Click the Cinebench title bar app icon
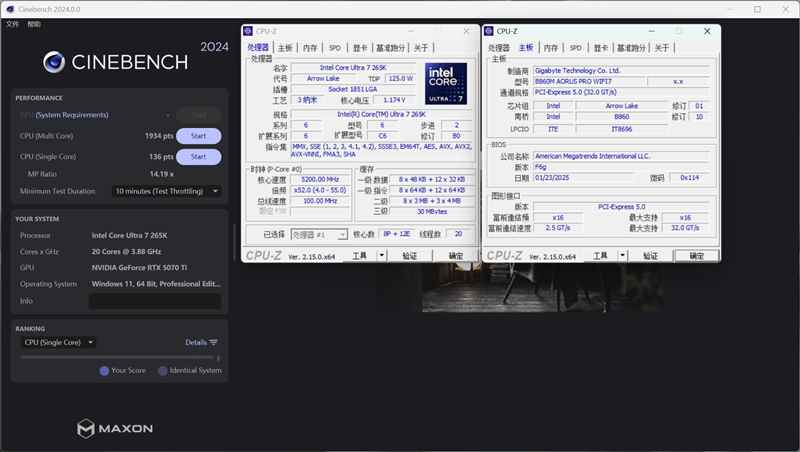The width and height of the screenshot is (800, 452). tap(10, 9)
